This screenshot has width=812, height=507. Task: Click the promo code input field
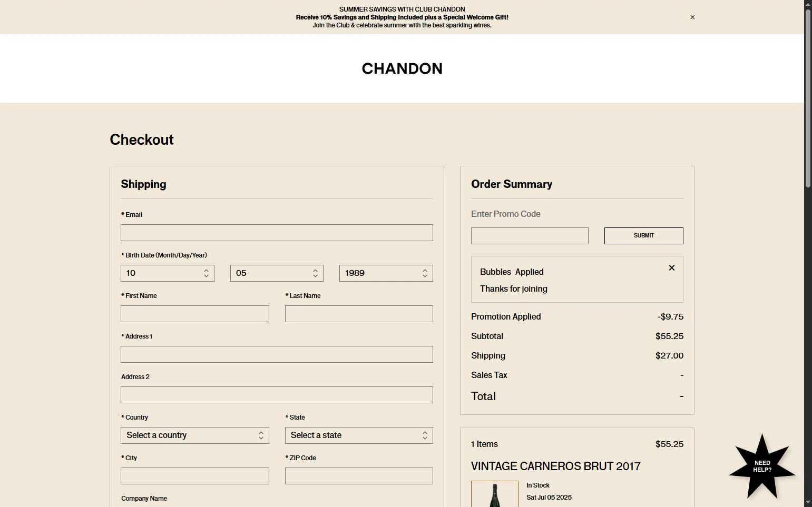530,236
